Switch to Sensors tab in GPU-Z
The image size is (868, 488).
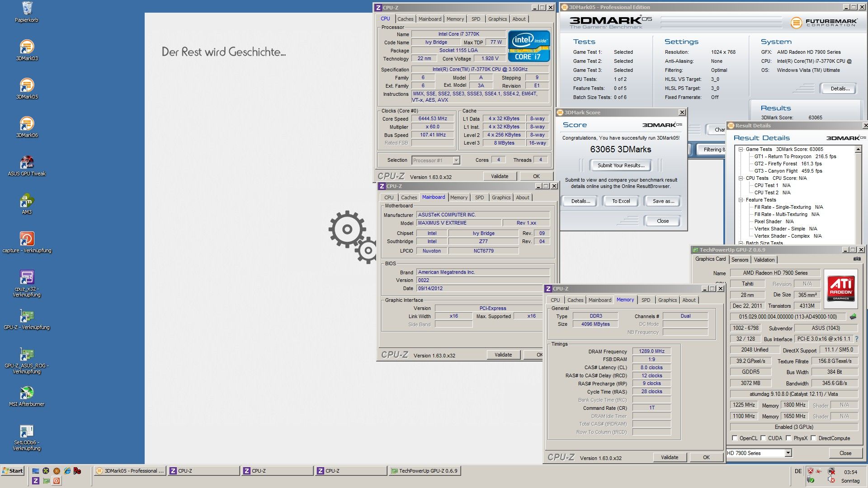(740, 260)
